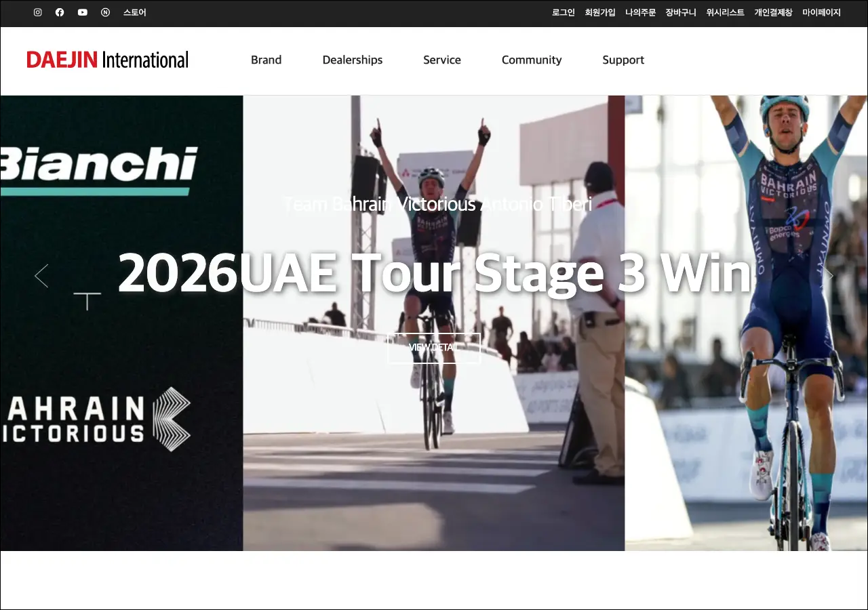Image resolution: width=868 pixels, height=610 pixels.
Task: Open the Naver blog N icon
Action: click(x=105, y=12)
